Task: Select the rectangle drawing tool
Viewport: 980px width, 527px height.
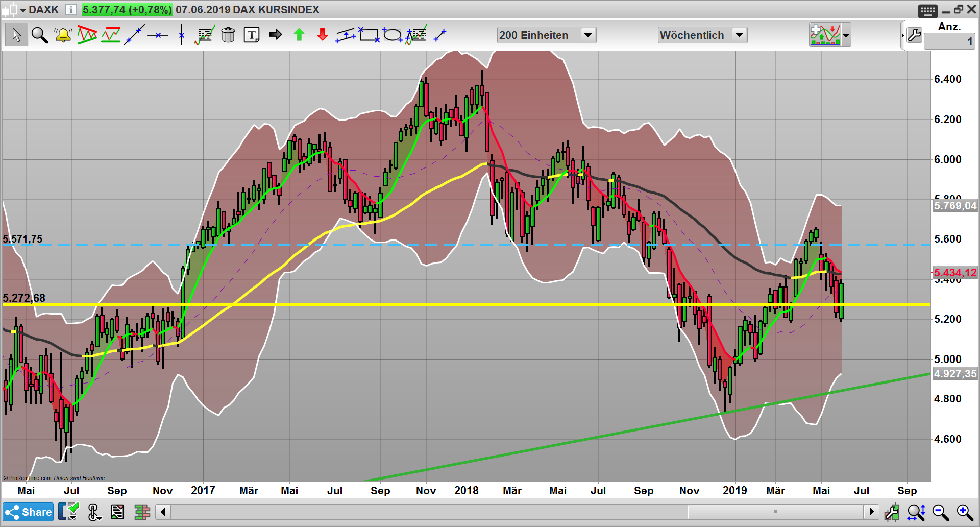Action: [369, 35]
